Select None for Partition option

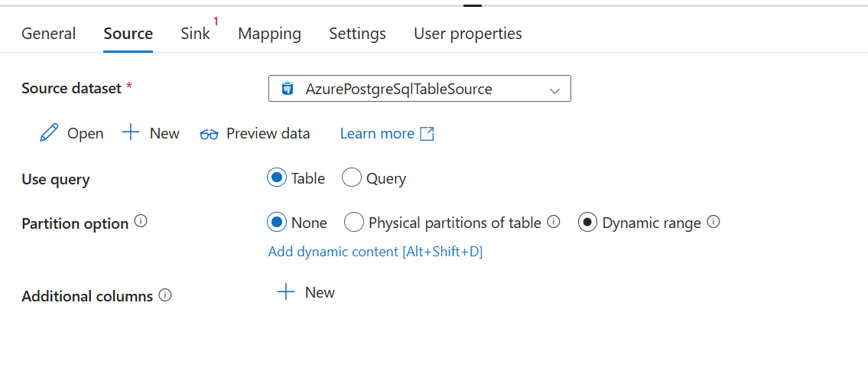(276, 223)
